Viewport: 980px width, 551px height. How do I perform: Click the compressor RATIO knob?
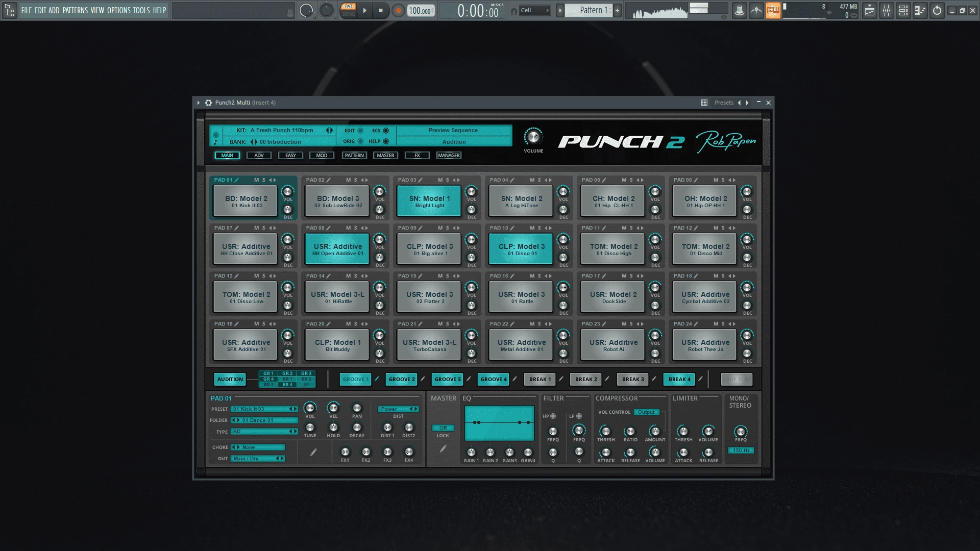(x=630, y=432)
